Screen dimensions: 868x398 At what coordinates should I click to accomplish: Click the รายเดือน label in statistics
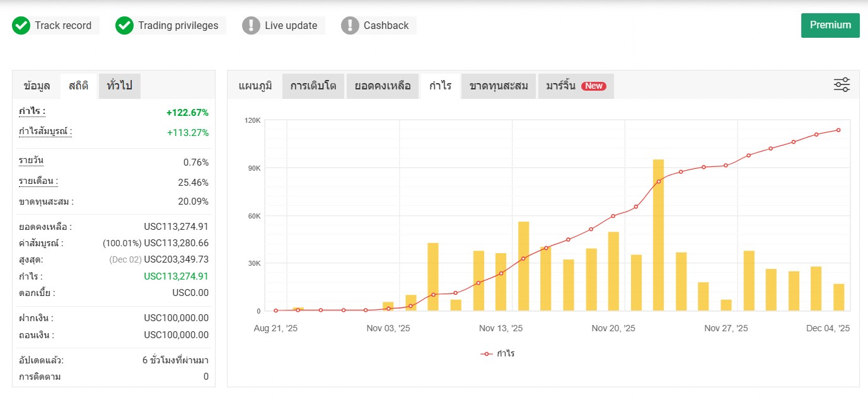click(x=38, y=181)
